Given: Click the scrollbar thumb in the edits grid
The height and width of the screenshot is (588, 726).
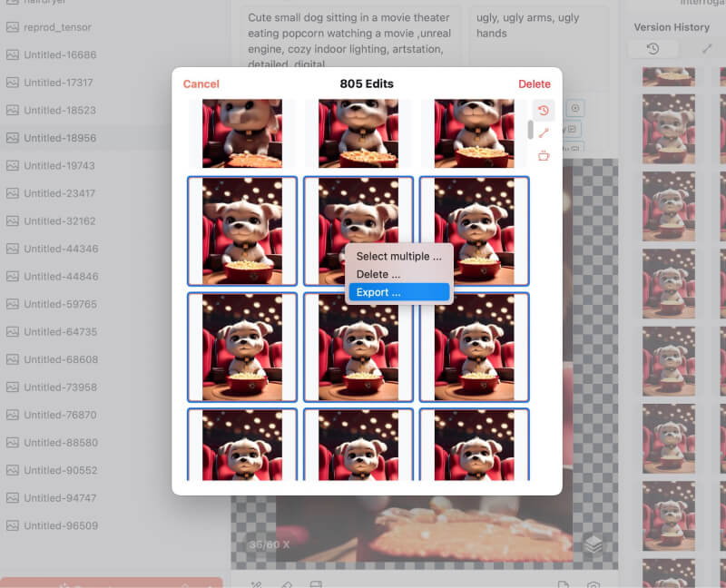Looking at the screenshot, I should [531, 129].
